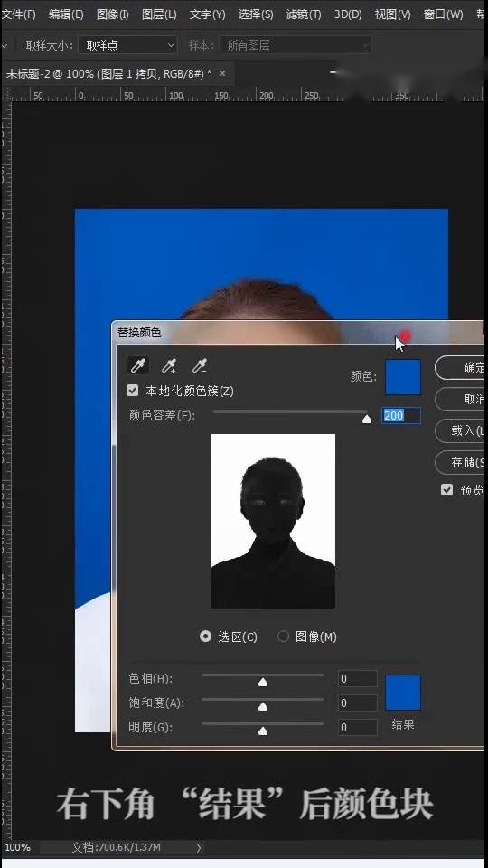Open the 编辑 menu
Screen dimensions: 488x868
coord(66,14)
